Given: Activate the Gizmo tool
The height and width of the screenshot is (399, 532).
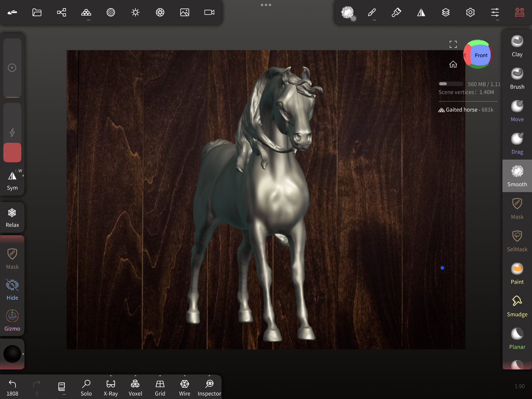Looking at the screenshot, I should [x=12, y=320].
